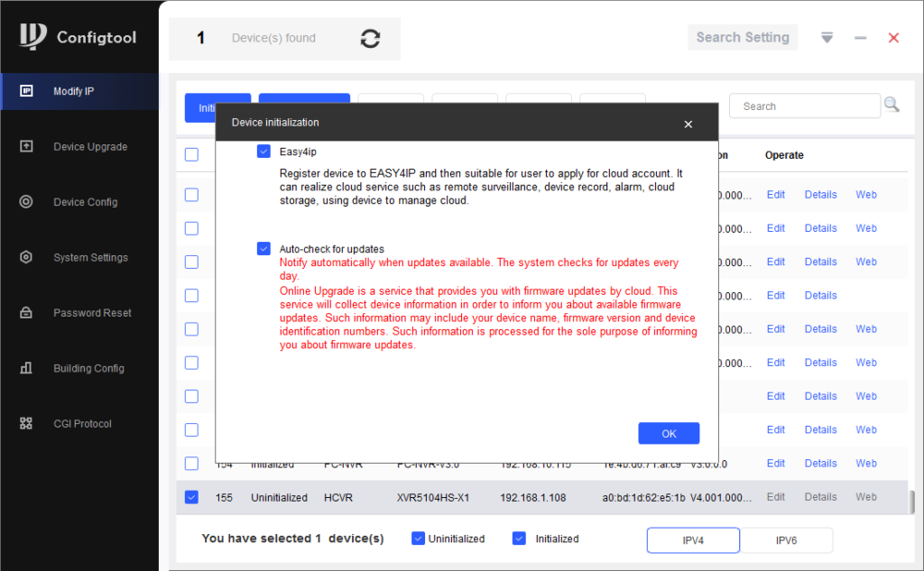Open Password Reset from sidebar
Viewport: 924px width, 571px height.
[92, 313]
